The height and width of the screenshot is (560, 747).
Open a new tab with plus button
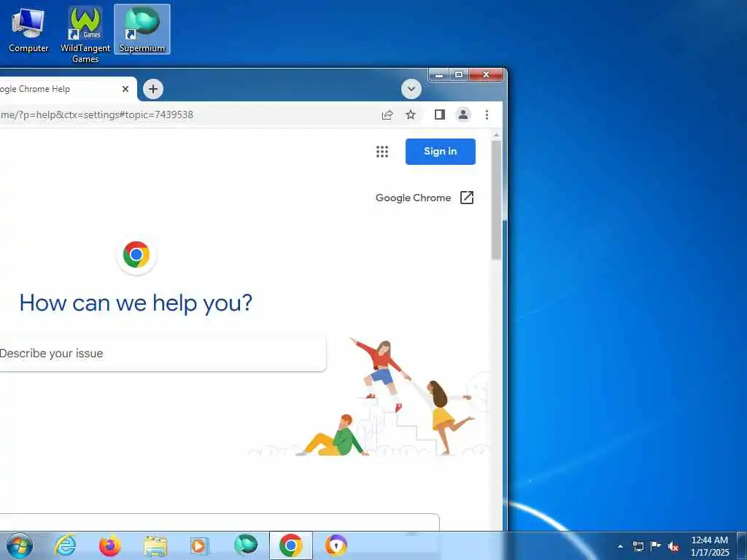coord(153,89)
